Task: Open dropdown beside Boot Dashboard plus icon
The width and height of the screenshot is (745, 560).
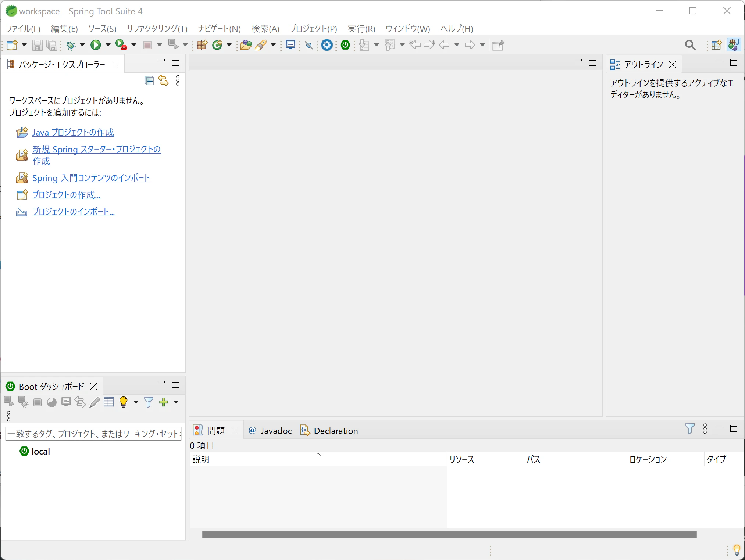Action: coord(176,402)
